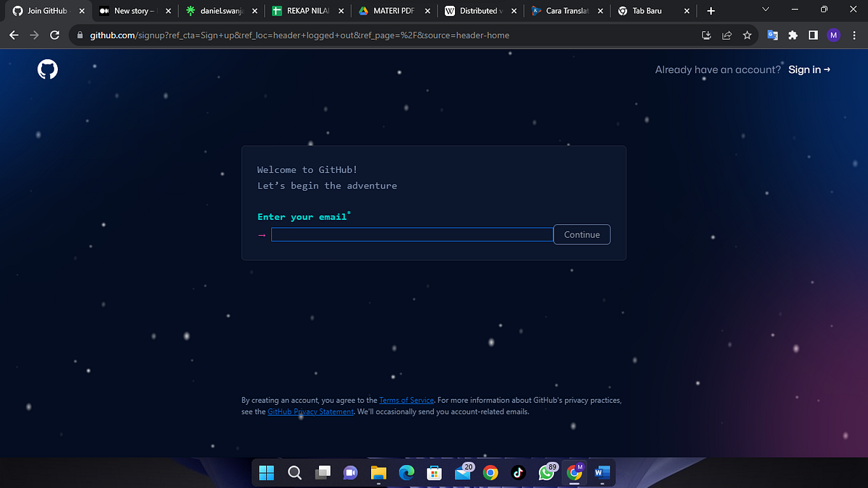Go back using the back arrow
Viewport: 868px width, 488px height.
pyautogui.click(x=14, y=35)
